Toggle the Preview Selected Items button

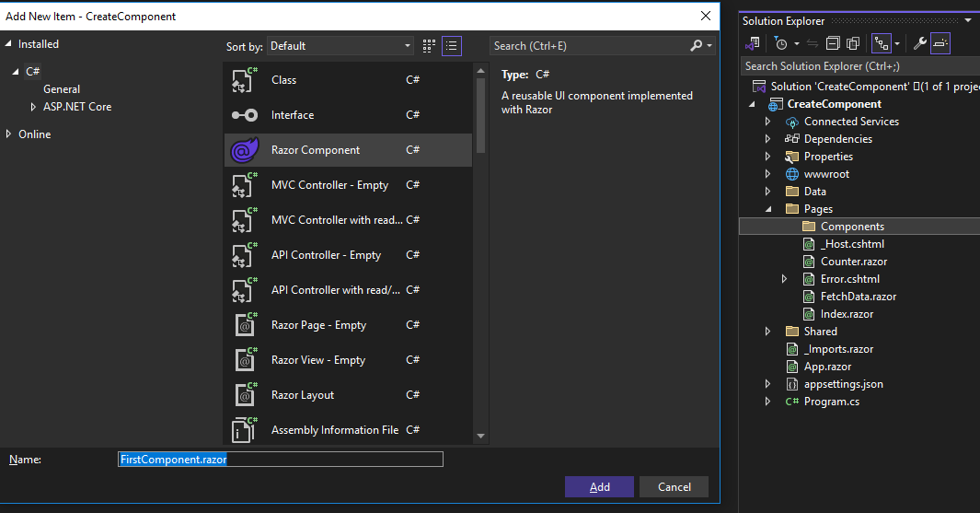[940, 43]
